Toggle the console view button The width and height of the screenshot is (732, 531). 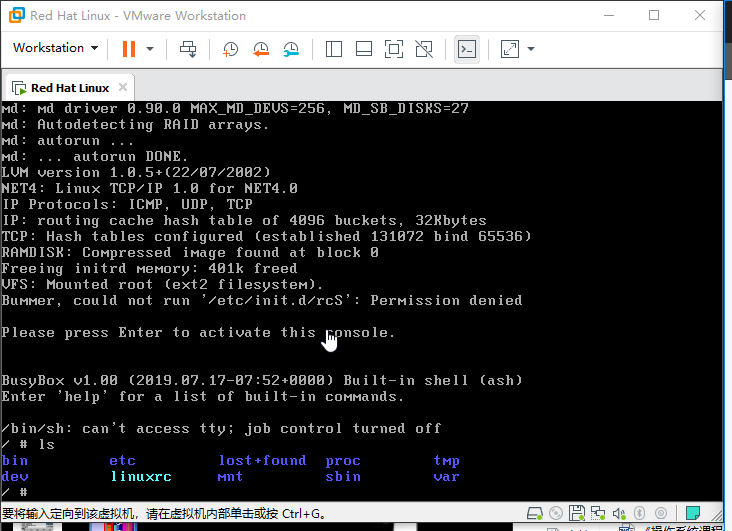click(467, 49)
